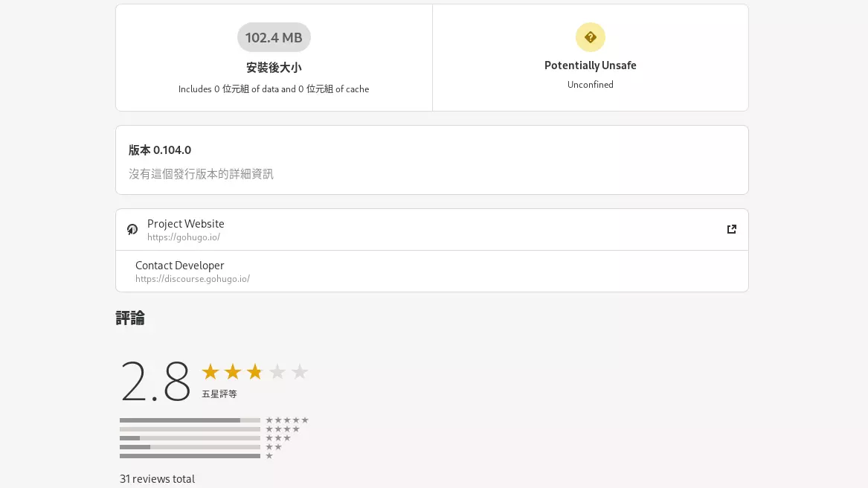Click the four-star histogram bar
The width and height of the screenshot is (868, 488).
point(190,429)
